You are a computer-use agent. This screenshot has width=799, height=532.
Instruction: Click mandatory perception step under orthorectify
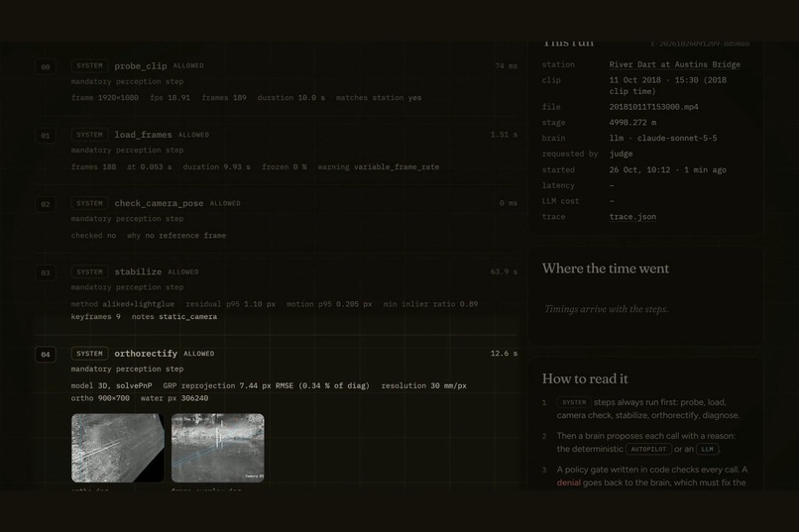(128, 370)
